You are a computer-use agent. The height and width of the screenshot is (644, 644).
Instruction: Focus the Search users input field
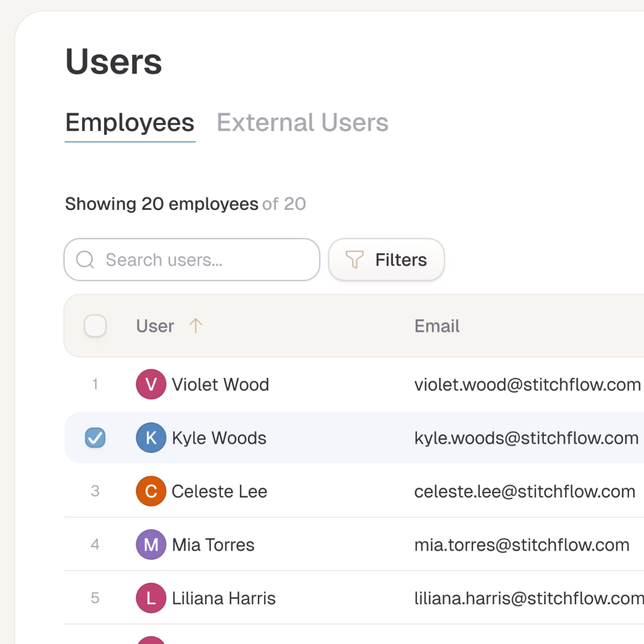pos(207,259)
